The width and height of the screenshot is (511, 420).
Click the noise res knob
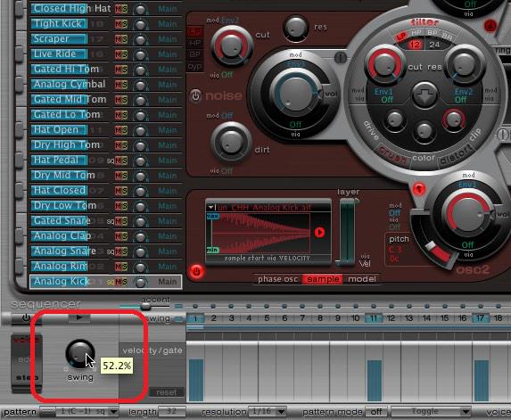click(296, 28)
